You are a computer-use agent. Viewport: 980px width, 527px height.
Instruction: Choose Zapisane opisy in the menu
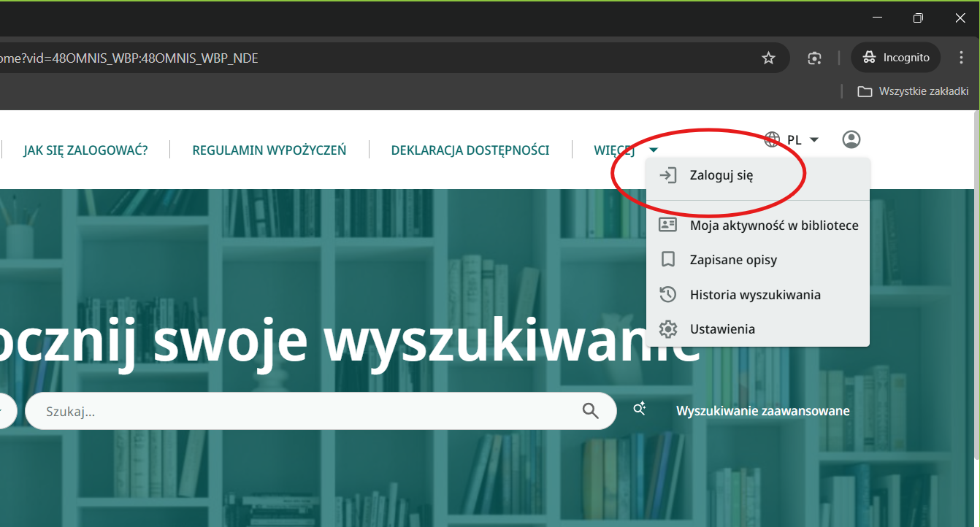tap(733, 260)
